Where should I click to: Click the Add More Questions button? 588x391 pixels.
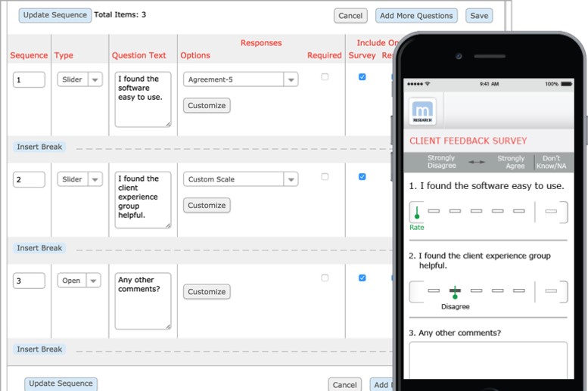coord(416,16)
